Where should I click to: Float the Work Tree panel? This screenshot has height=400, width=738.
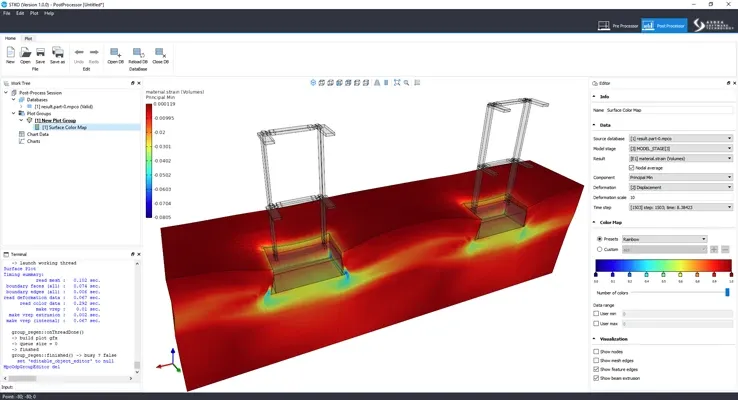coord(133,83)
